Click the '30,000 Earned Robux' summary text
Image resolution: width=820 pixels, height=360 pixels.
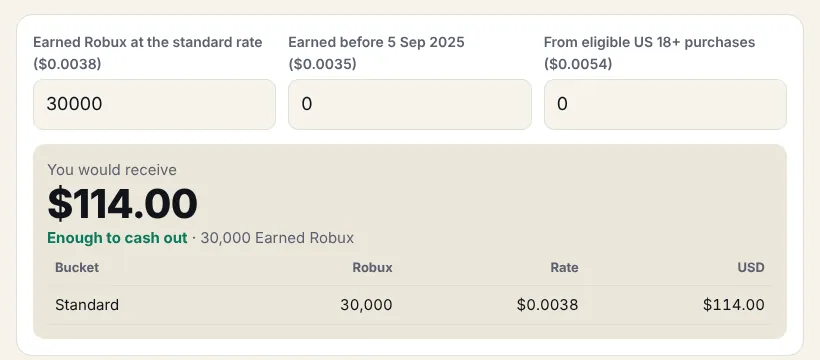(x=277, y=238)
